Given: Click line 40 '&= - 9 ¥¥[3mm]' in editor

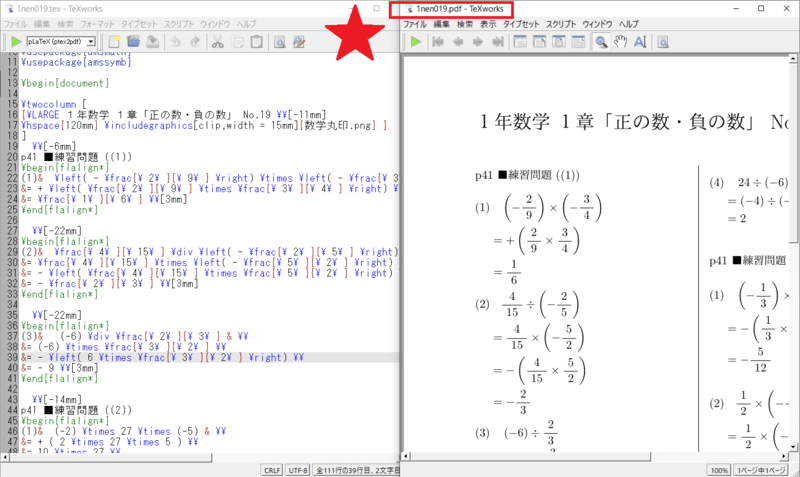Looking at the screenshot, I should (60, 368).
